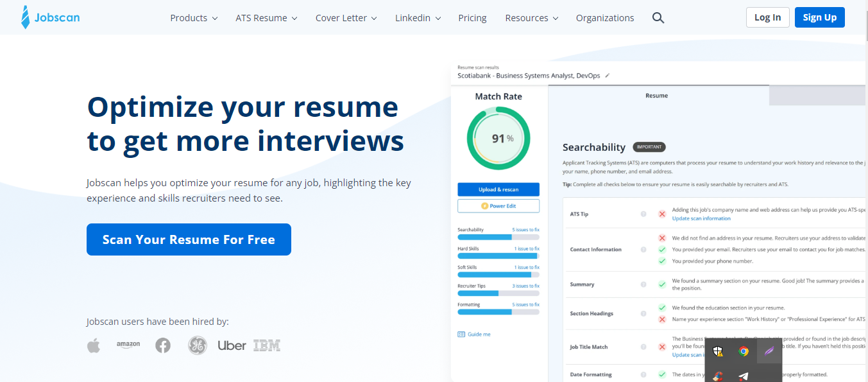This screenshot has width=868, height=382.
Task: Click Scan Your Resume For Free button
Action: click(x=189, y=239)
